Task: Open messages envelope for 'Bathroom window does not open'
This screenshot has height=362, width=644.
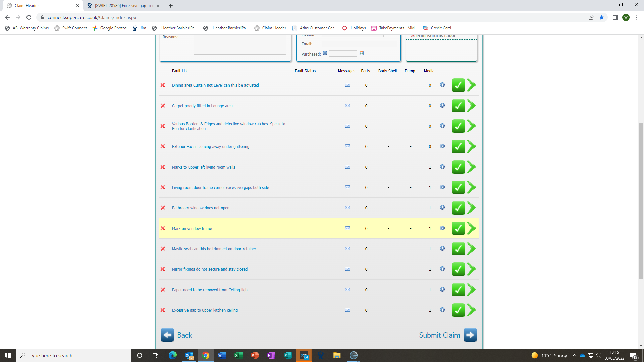Action: (x=347, y=208)
